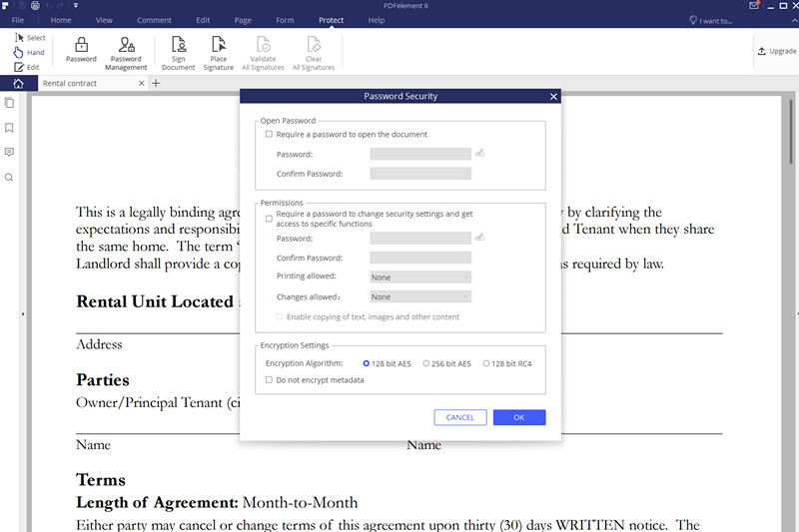Expand the Changes allowed dropdown
The width and height of the screenshot is (799, 532).
pyautogui.click(x=419, y=296)
